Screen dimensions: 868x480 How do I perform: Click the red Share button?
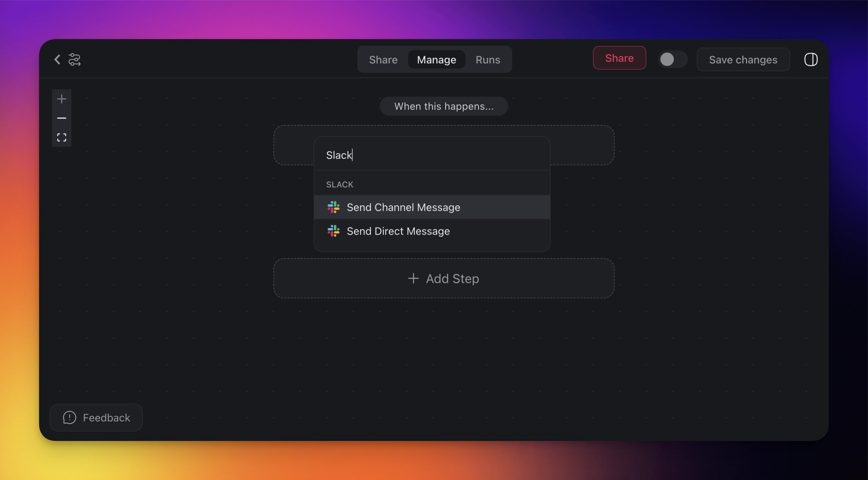point(619,58)
